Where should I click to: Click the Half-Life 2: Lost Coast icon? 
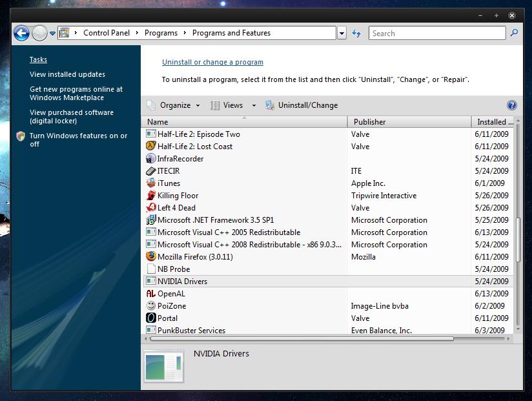click(x=151, y=146)
